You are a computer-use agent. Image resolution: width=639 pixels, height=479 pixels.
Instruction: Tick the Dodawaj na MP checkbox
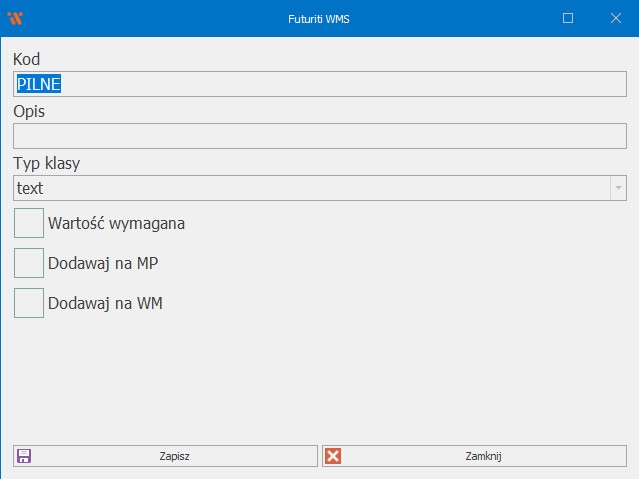[29, 263]
